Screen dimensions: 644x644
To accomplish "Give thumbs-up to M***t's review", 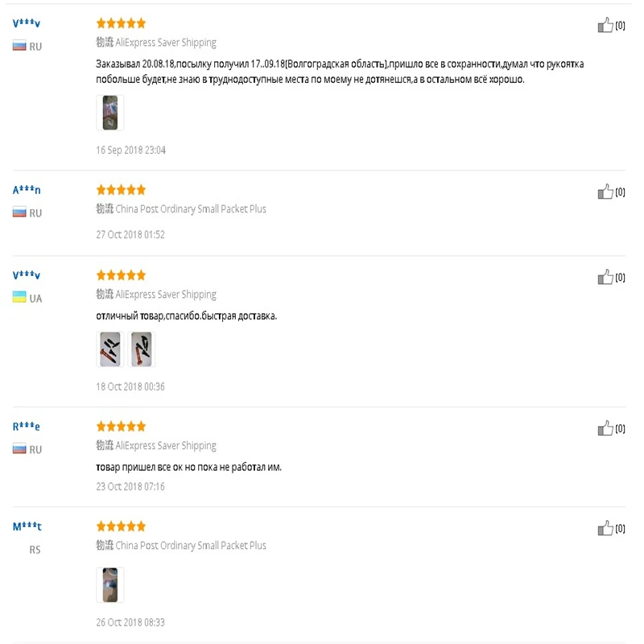I will tap(605, 528).
